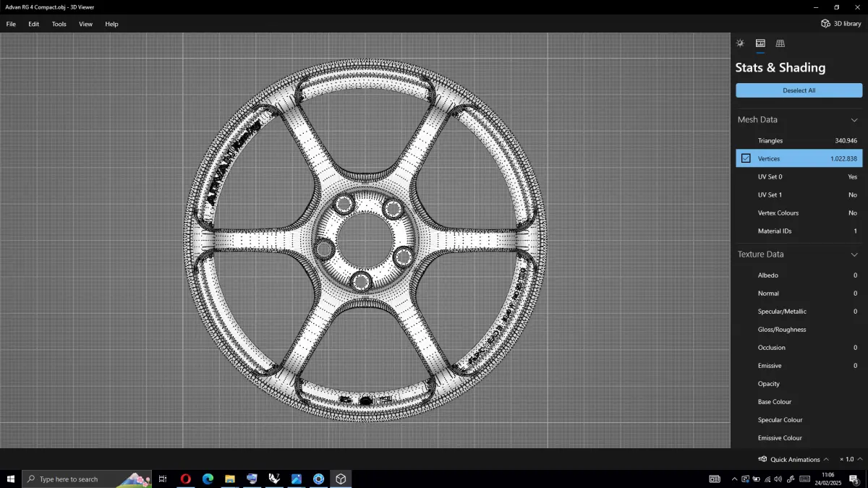Click the volume speaker tray icon
This screenshot has height=488, width=868.
tap(778, 479)
